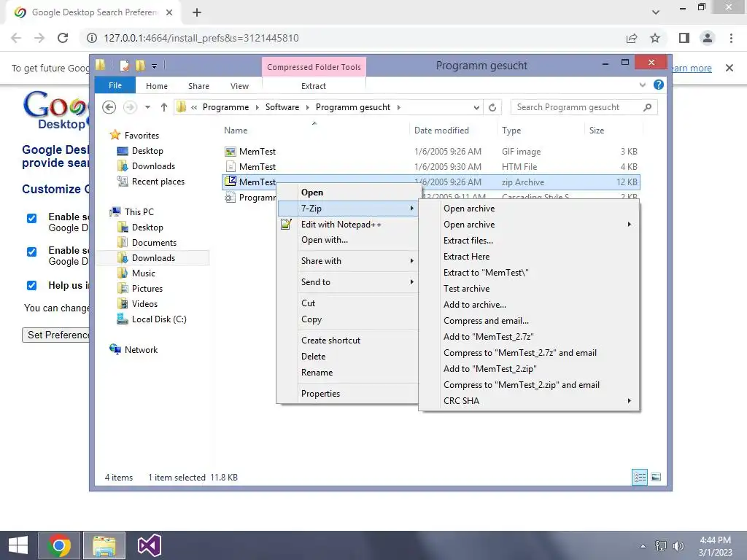The image size is (747, 560).
Task: Sort by Date modified column
Action: pos(441,131)
